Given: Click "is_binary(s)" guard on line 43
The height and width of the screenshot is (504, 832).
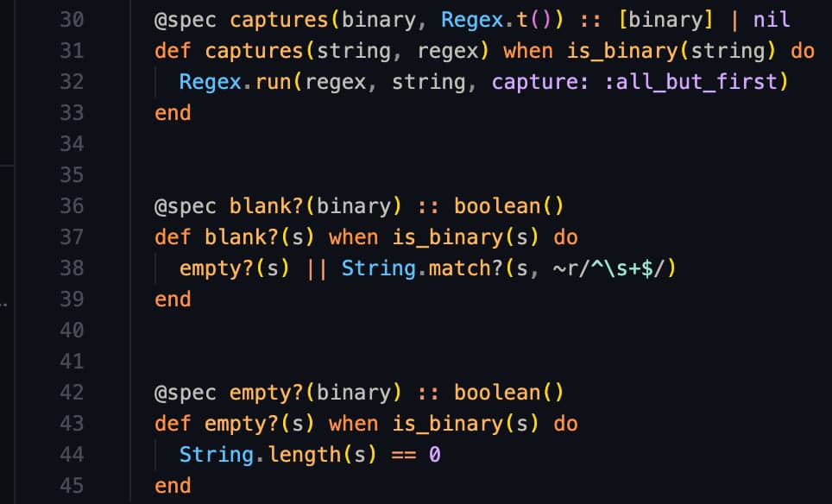Looking at the screenshot, I should (465, 424).
